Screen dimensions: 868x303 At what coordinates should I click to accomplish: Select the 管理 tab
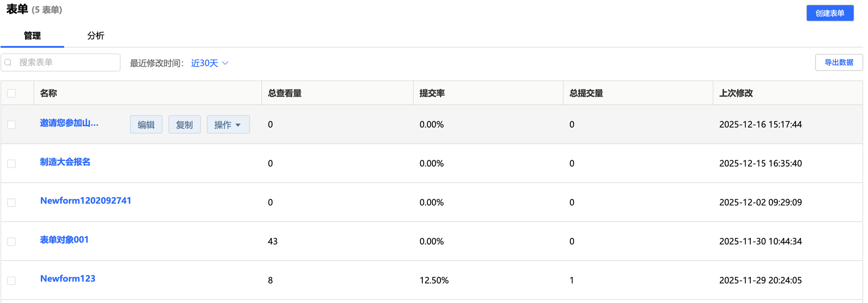[x=32, y=36]
